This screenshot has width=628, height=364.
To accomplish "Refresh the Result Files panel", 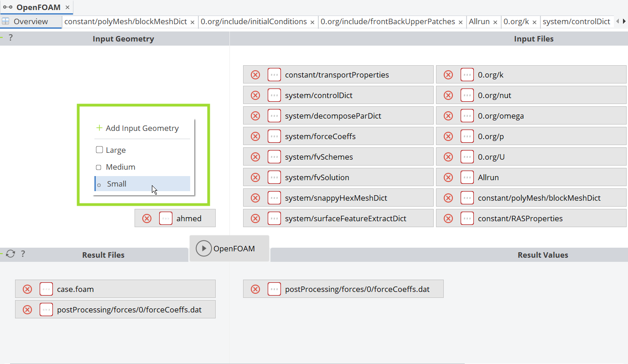I will click(10, 254).
